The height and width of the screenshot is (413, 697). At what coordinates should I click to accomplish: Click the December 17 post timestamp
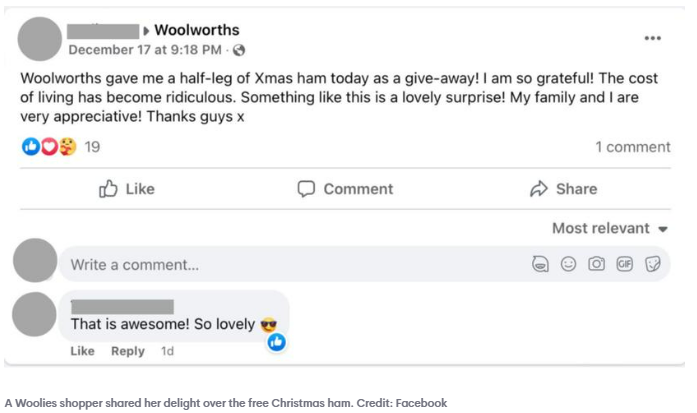(146, 50)
